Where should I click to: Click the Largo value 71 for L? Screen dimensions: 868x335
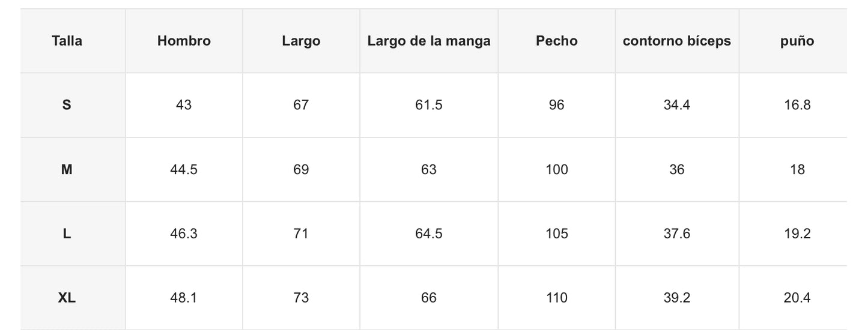(x=301, y=234)
